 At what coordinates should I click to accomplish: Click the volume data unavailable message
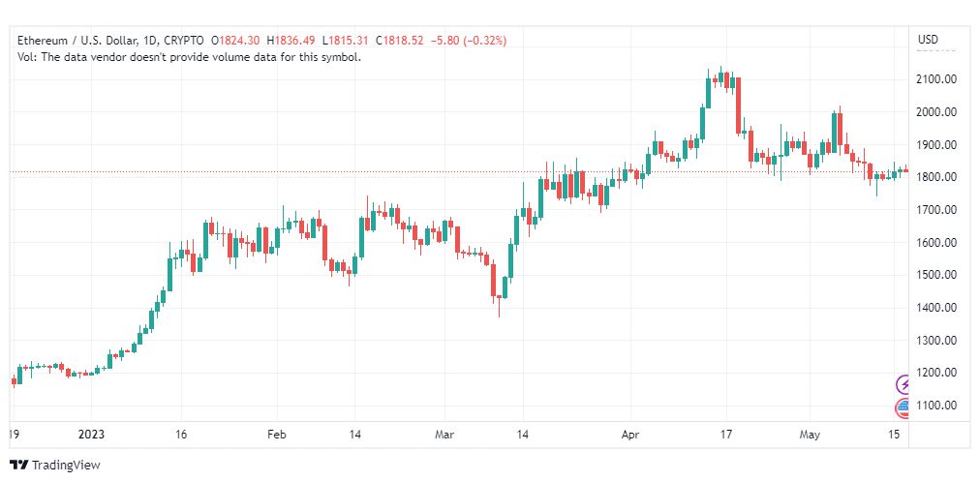pyautogui.click(x=190, y=57)
